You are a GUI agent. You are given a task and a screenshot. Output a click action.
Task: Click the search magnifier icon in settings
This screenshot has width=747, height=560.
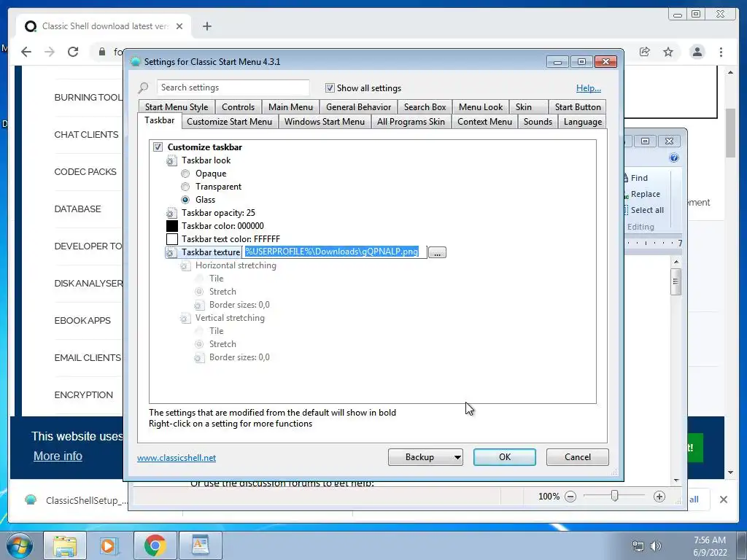click(x=144, y=87)
